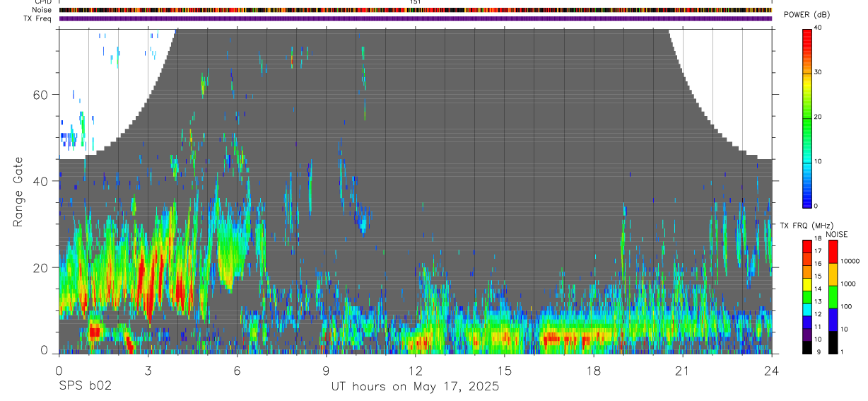Click the 24 hour tick label
The image size is (868, 401).
pyautogui.click(x=772, y=371)
